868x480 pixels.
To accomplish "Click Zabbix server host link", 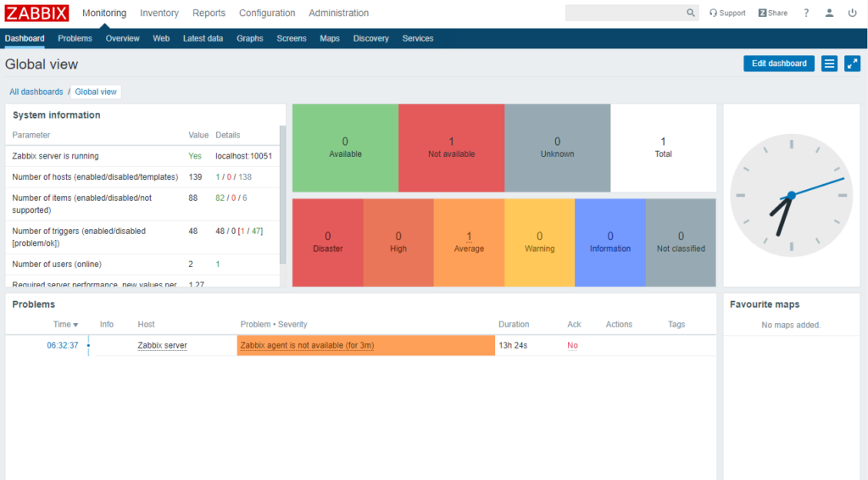I will tap(162, 345).
